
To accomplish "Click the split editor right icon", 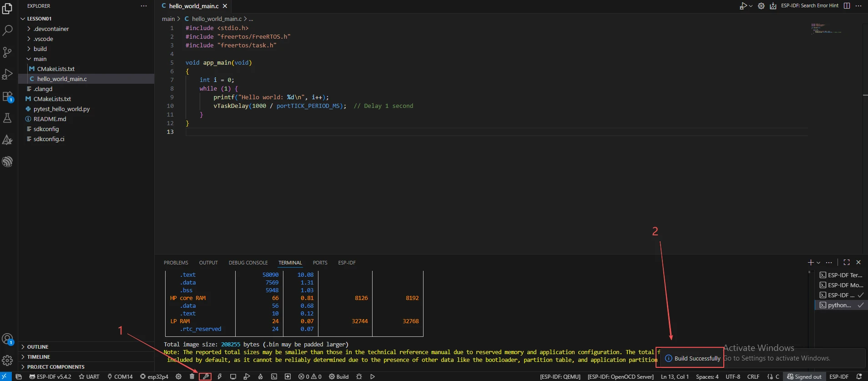I will pyautogui.click(x=847, y=6).
